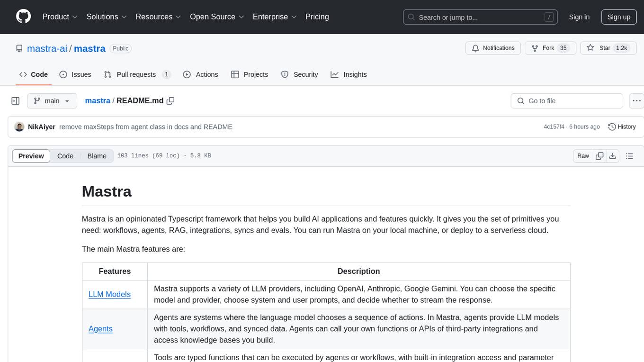Open the README outline list
This screenshot has height=362, width=644.
(x=629, y=156)
